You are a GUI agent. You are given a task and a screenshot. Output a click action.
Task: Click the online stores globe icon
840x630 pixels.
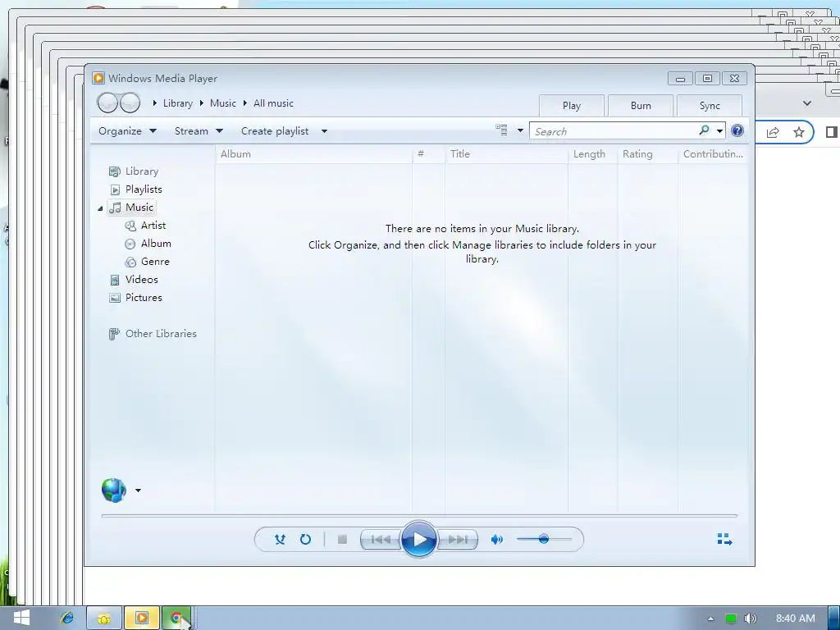point(113,491)
